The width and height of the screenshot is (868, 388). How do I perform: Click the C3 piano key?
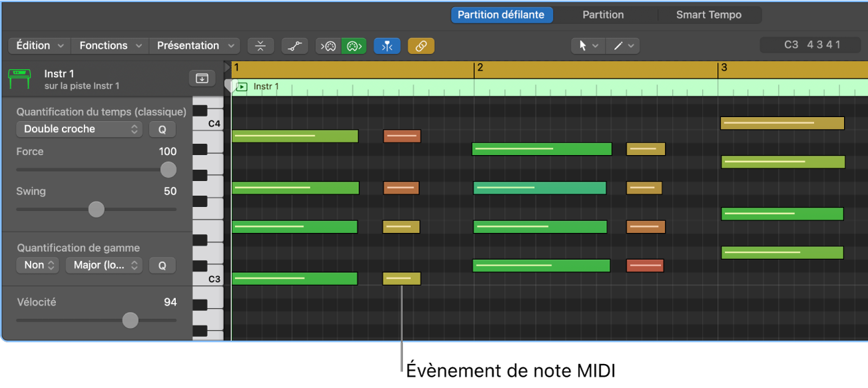(x=209, y=279)
